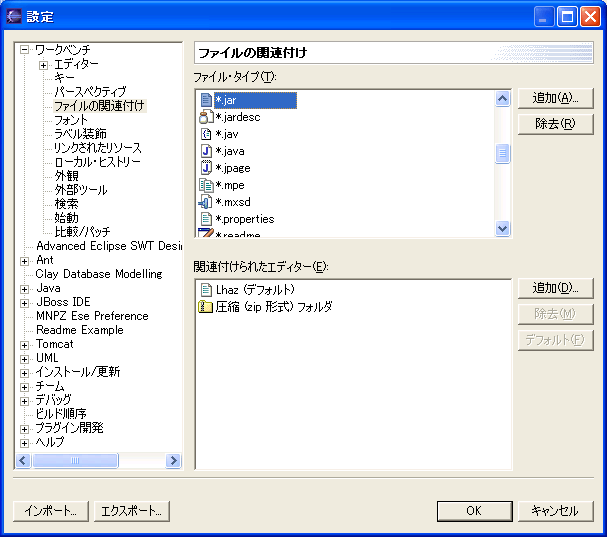The image size is (607, 537).
Task: Select *.jardesc in file type list
Action: click(x=238, y=117)
